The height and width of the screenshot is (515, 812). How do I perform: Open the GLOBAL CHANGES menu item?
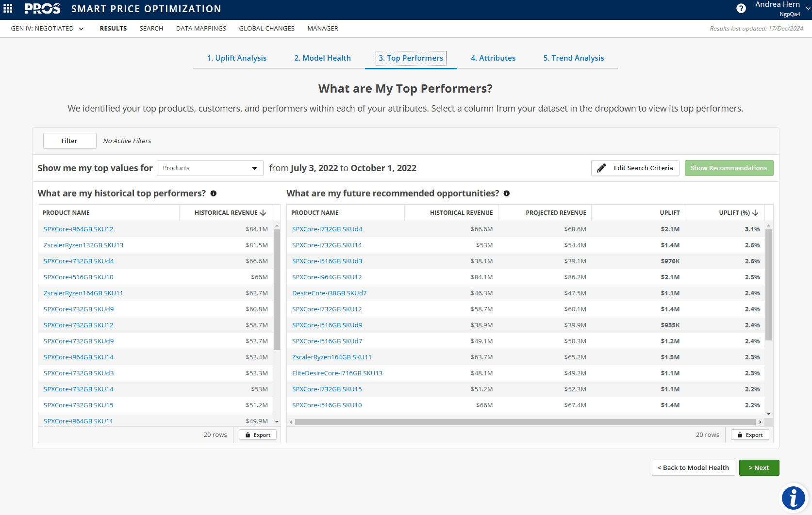click(266, 28)
